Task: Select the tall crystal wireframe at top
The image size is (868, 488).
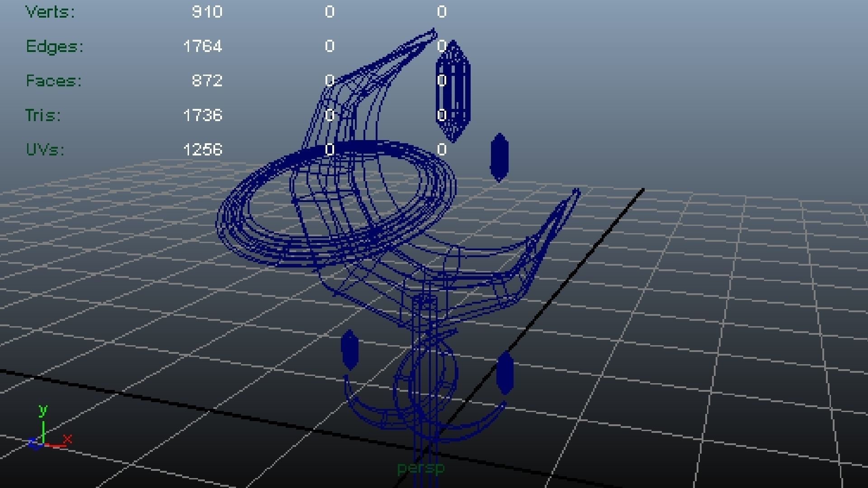Action: click(x=453, y=91)
